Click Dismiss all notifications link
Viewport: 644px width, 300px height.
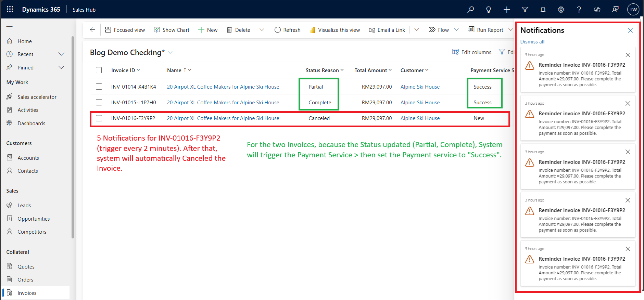(532, 42)
